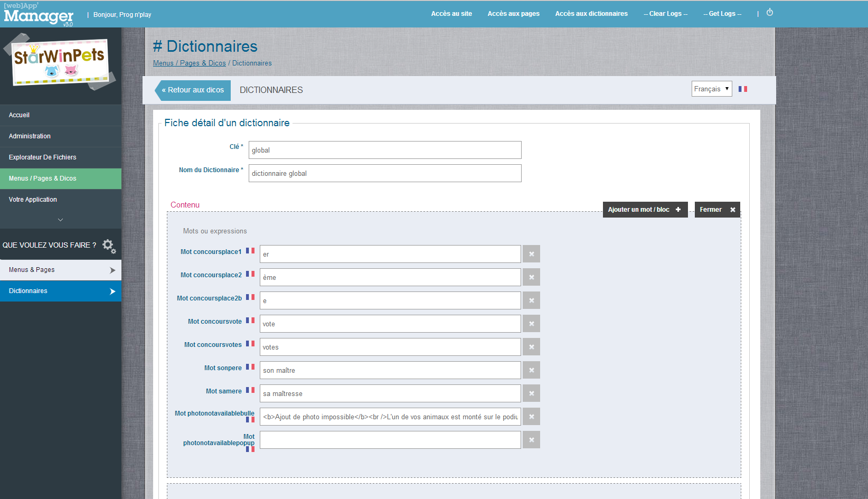This screenshot has height=499, width=868.
Task: Click Ajouter un mot / bloc button
Action: tap(645, 210)
